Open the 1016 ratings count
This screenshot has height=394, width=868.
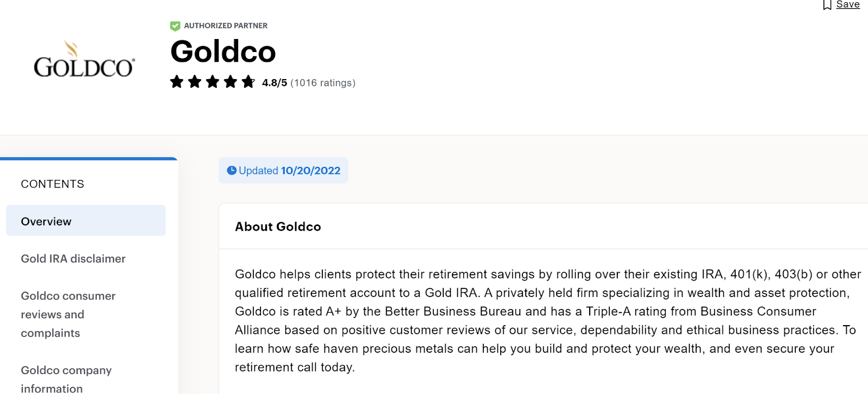pyautogui.click(x=323, y=83)
